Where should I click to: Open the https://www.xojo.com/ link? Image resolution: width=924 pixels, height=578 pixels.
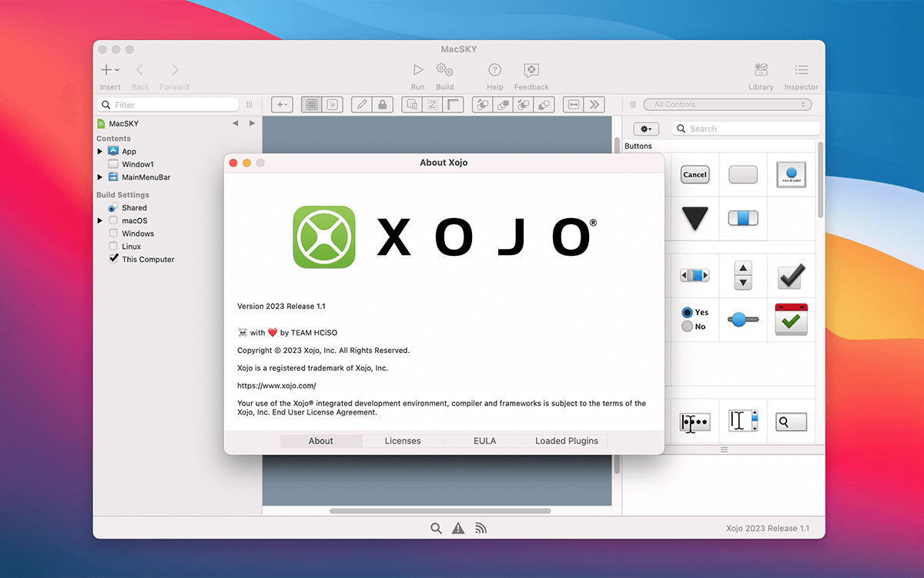[276, 385]
